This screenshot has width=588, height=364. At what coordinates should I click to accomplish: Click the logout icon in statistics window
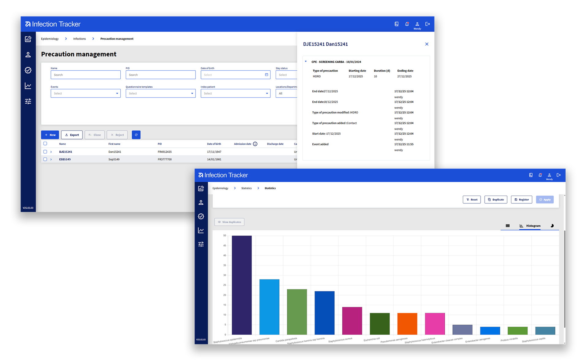click(x=558, y=175)
